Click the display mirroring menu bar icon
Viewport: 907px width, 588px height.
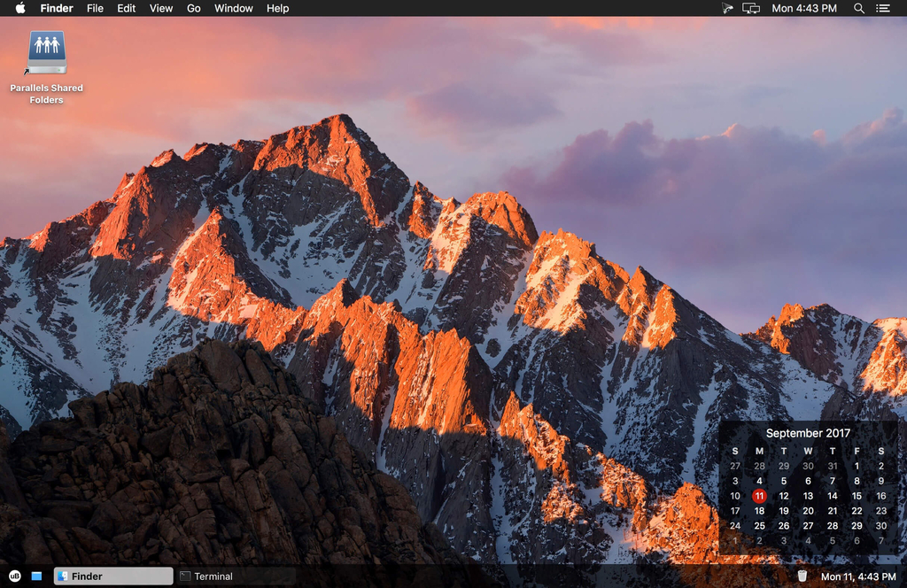(x=751, y=8)
